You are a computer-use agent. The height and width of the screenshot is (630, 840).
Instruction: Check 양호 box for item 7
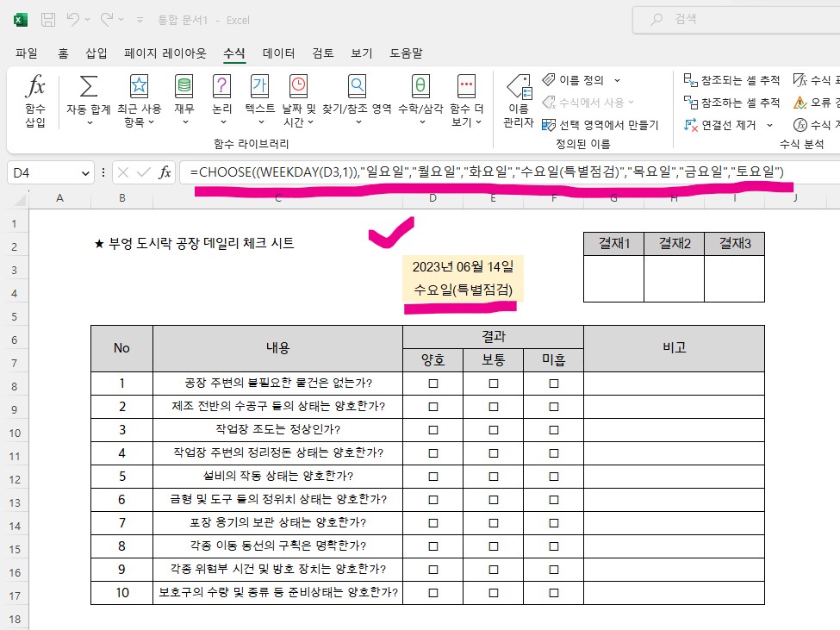click(433, 523)
